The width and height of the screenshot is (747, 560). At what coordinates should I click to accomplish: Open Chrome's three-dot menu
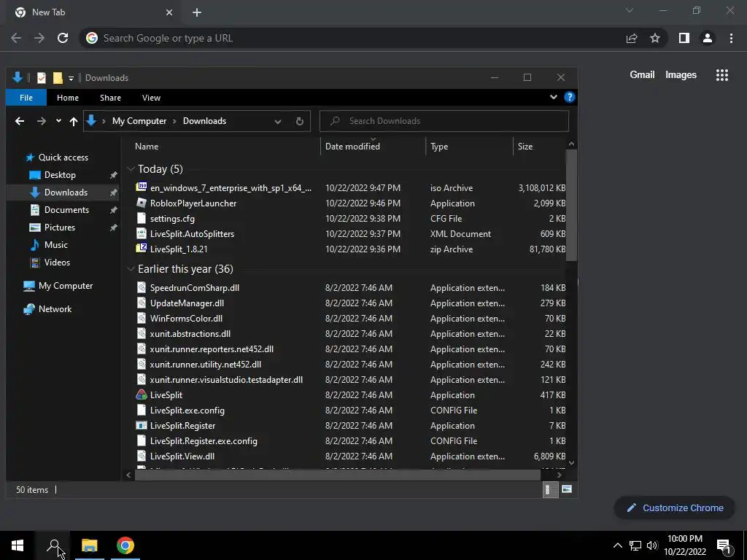pos(731,38)
